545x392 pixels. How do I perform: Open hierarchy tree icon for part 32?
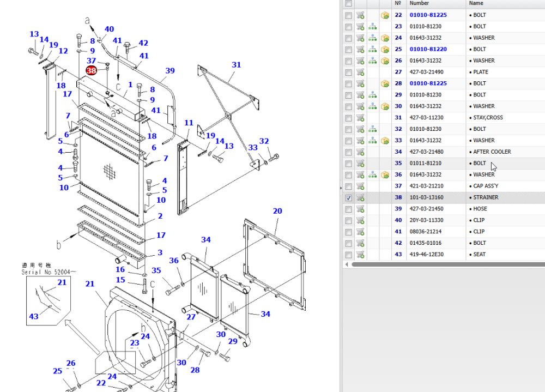[x=372, y=129]
